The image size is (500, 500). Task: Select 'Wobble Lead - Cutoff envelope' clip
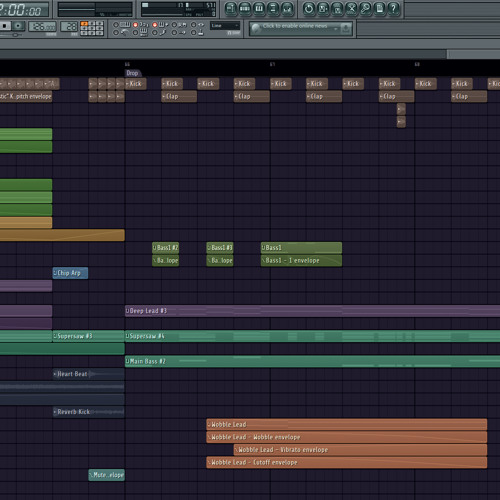tap(347, 462)
